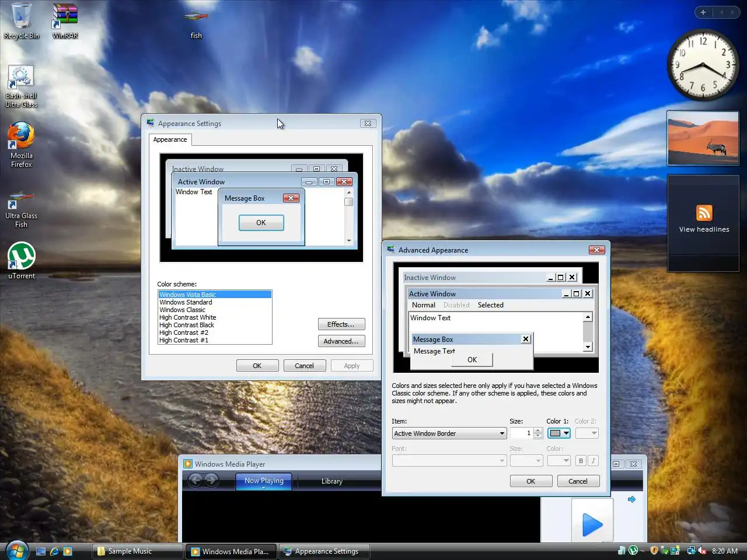Screen dimensions: 747x560
Task: Select Windows Standard color scheme
Action: 215,302
